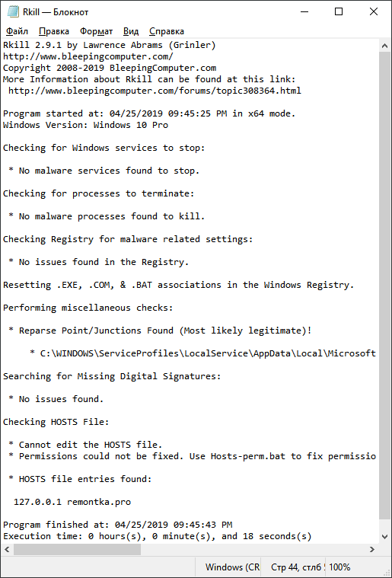Image resolution: width=392 pixels, height=578 pixels.
Task: Open the Файл menu
Action: 17,31
